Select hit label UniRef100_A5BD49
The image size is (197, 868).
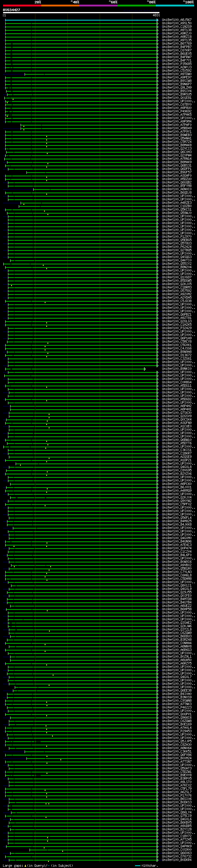click(177, 128)
